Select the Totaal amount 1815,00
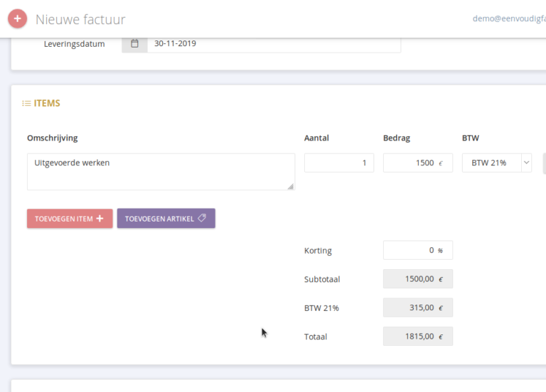The width and height of the screenshot is (546, 392). pos(417,337)
